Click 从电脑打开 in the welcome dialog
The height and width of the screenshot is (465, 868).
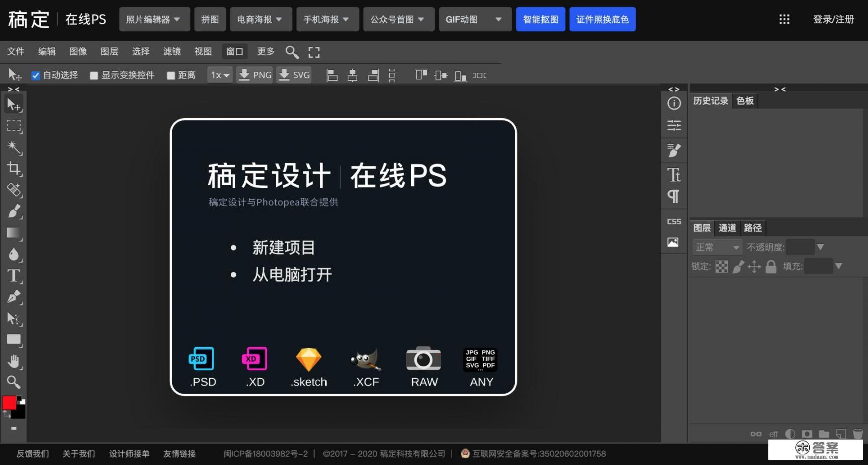point(292,275)
